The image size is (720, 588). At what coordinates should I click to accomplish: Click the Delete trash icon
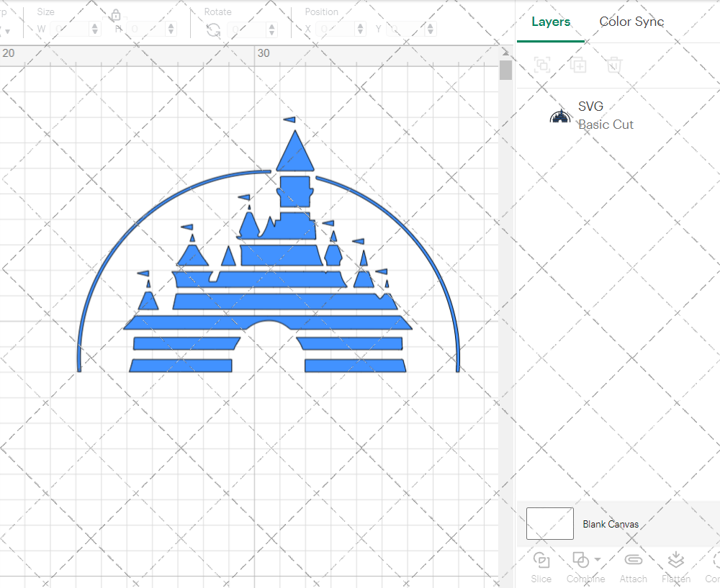pos(614,65)
